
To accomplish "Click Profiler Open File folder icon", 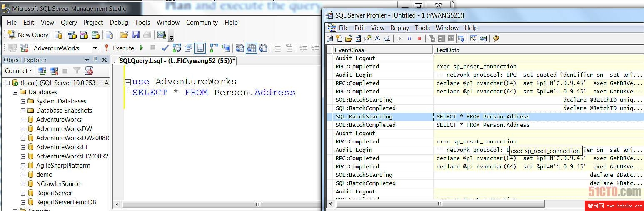I will 349,38.
